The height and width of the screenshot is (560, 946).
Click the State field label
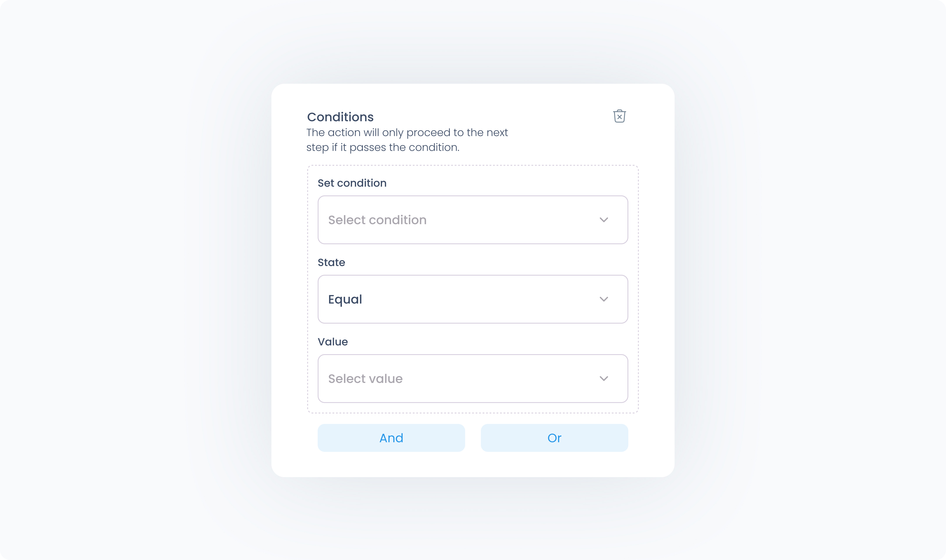coord(331,262)
